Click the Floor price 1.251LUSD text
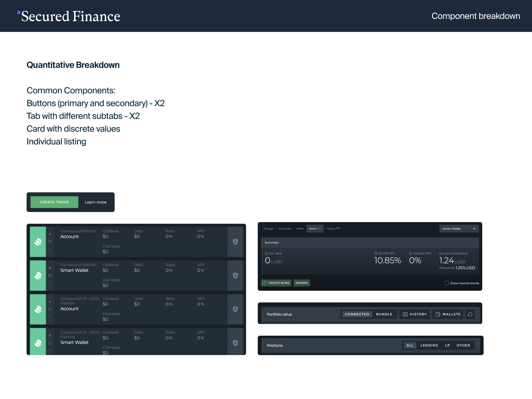The width and height of the screenshot is (532, 399). (457, 268)
